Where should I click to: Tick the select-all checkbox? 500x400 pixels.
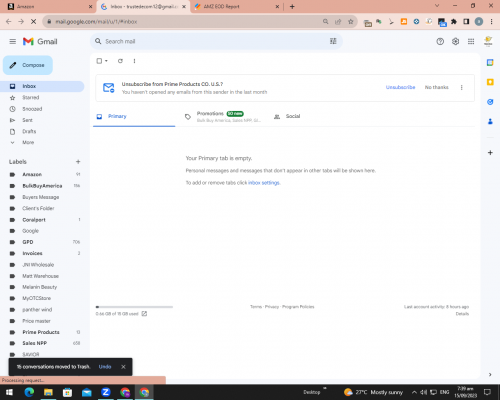tap(99, 61)
